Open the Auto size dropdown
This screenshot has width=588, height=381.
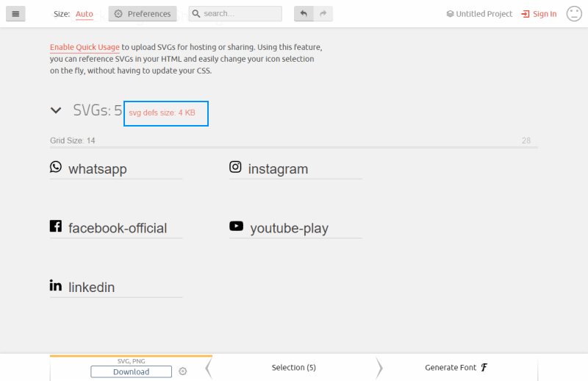[x=85, y=14]
